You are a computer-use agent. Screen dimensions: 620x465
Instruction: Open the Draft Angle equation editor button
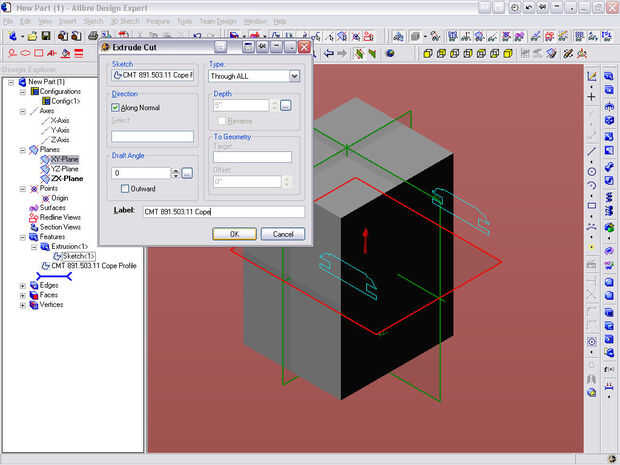[186, 173]
